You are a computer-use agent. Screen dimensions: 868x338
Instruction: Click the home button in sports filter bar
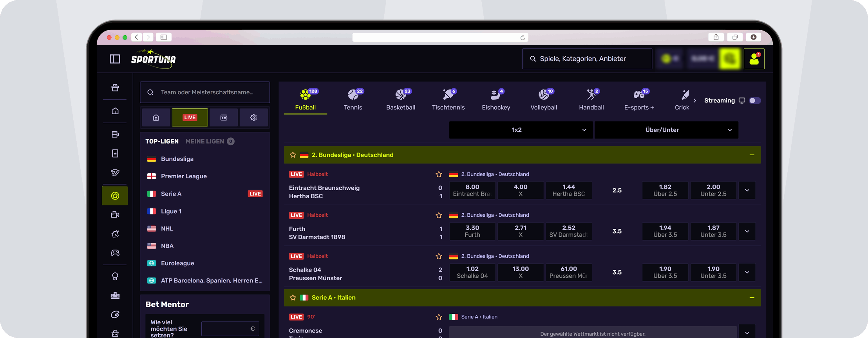[156, 117]
